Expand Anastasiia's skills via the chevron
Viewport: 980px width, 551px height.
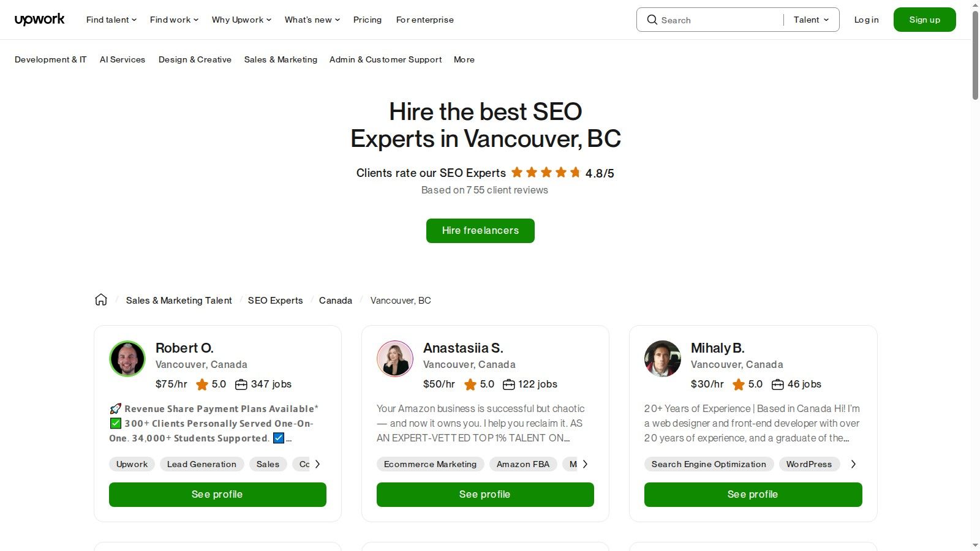coord(586,464)
